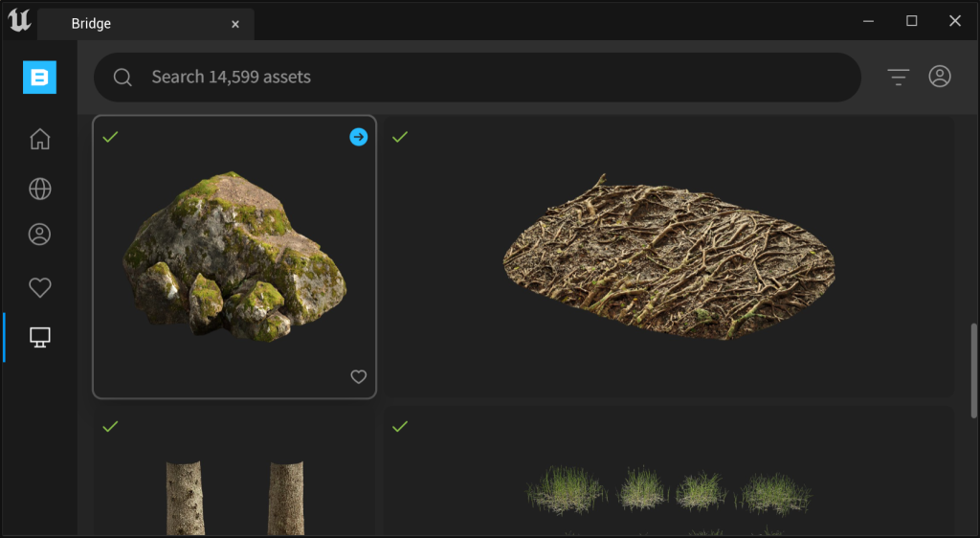Close the Bridge window

click(x=955, y=21)
